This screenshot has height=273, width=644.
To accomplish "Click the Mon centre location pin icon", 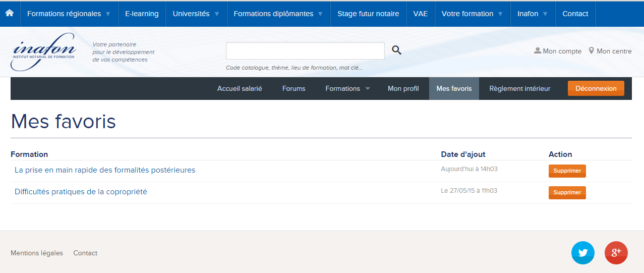I will (592, 51).
